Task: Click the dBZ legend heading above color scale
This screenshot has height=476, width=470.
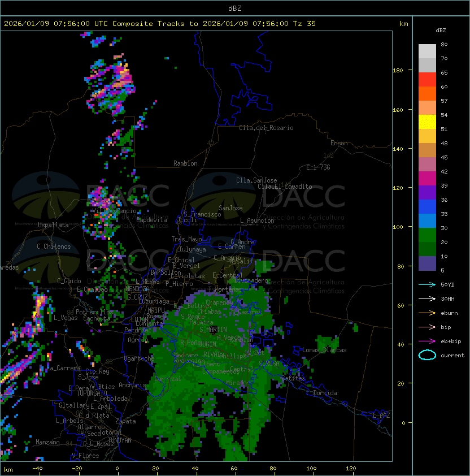Action: click(x=441, y=31)
